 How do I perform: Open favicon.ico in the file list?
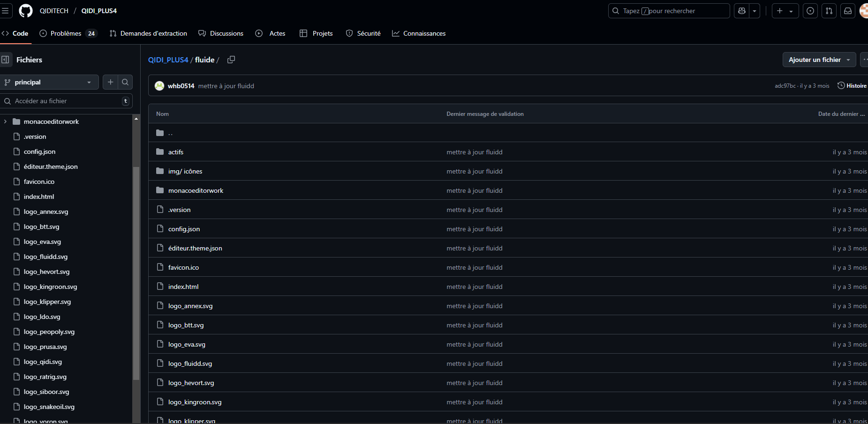point(183,267)
